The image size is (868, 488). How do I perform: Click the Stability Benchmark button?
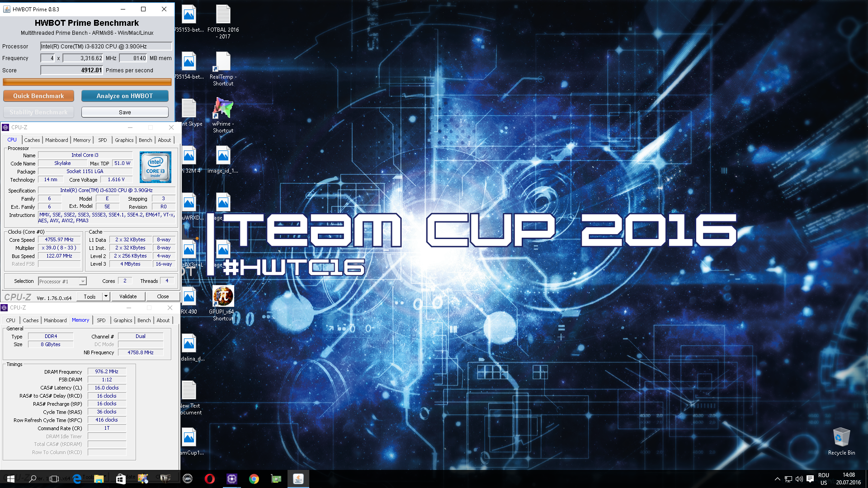click(38, 112)
